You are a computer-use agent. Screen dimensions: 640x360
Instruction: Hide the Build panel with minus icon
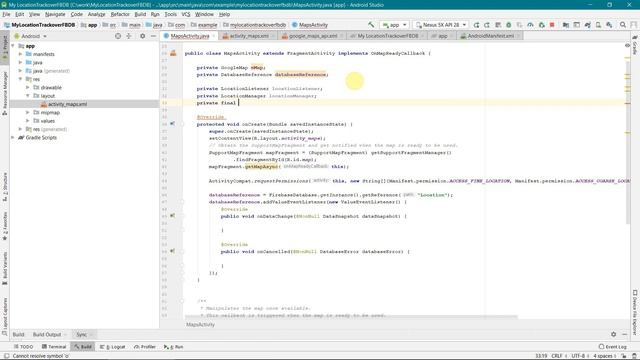click(x=624, y=334)
